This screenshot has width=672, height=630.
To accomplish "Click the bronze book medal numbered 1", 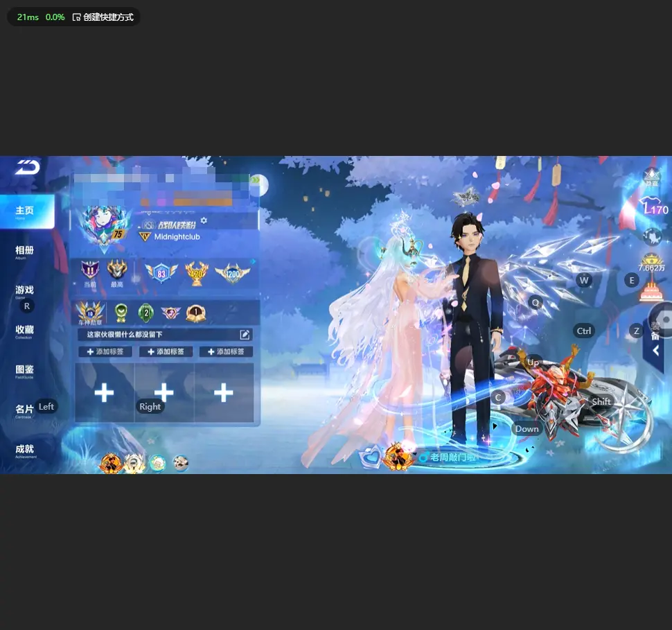I will [196, 313].
